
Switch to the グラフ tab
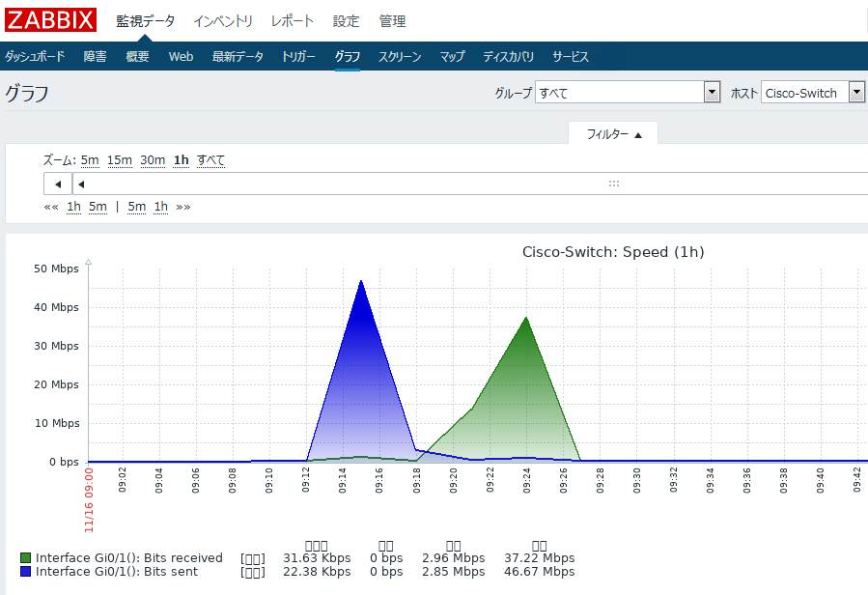click(x=346, y=56)
